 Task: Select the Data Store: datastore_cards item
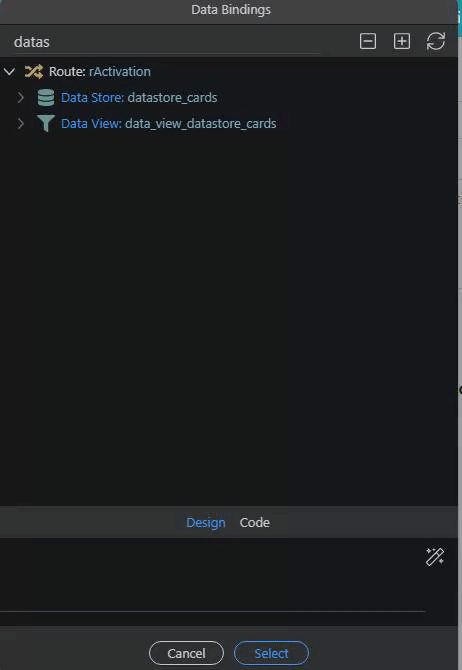pyautogui.click(x=139, y=97)
